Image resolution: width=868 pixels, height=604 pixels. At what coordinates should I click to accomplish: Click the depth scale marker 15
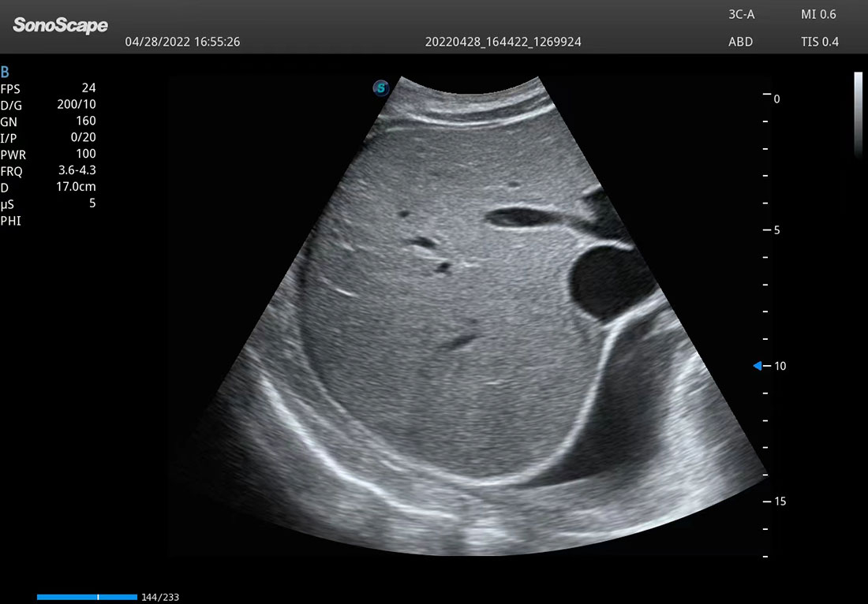(780, 501)
